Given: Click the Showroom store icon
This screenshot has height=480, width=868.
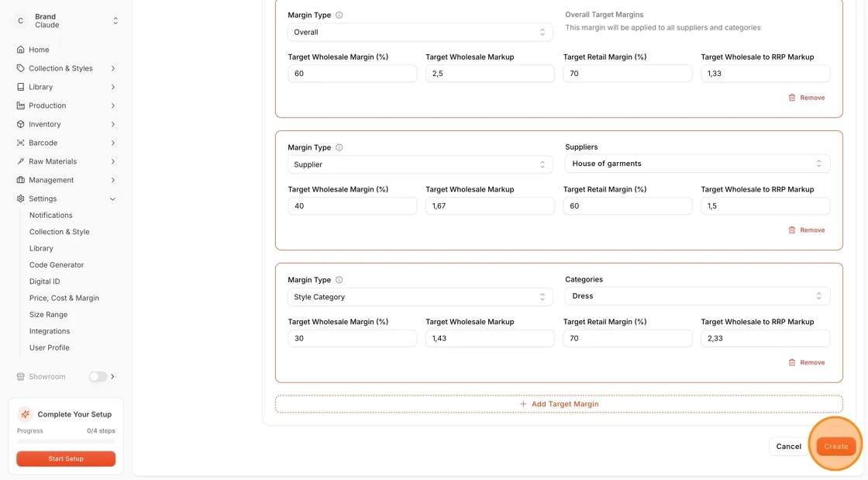Looking at the screenshot, I should pos(20,376).
